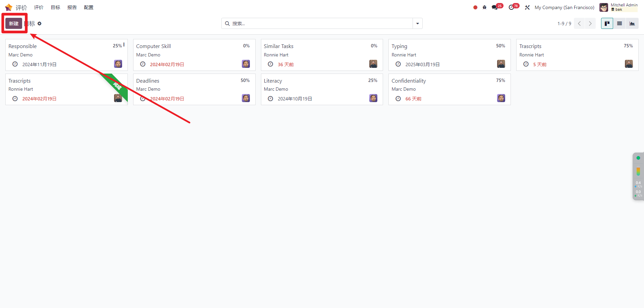This screenshot has height=308, width=644.
Task: Open the Mitchell Admin user menu
Action: click(x=619, y=7)
